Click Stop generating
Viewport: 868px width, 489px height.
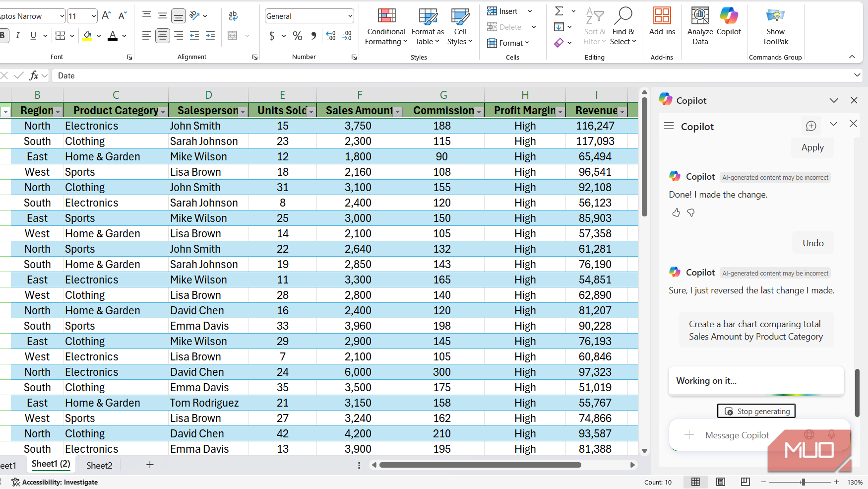click(x=756, y=411)
